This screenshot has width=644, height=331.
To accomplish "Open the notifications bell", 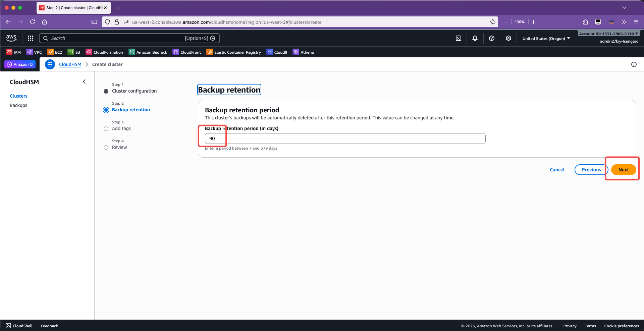I will [475, 38].
